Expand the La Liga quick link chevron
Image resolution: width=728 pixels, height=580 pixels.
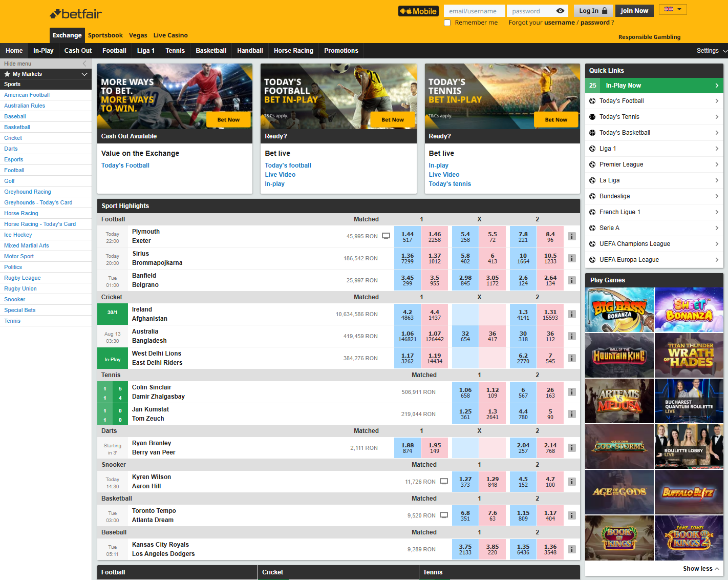(x=717, y=180)
